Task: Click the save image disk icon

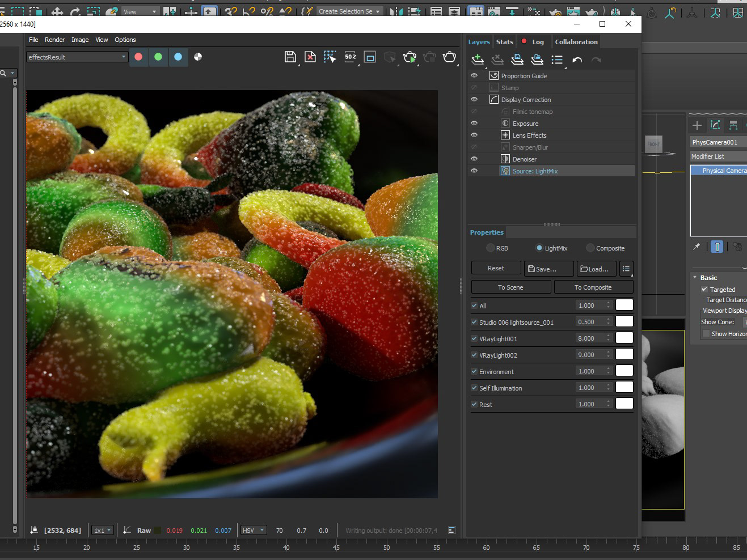Action: (290, 57)
